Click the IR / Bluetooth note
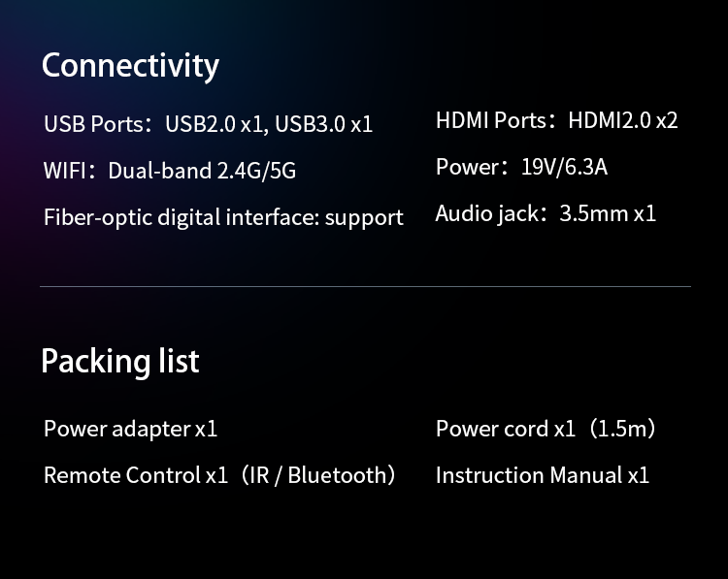Screen dimensions: 728x579 tap(316, 475)
